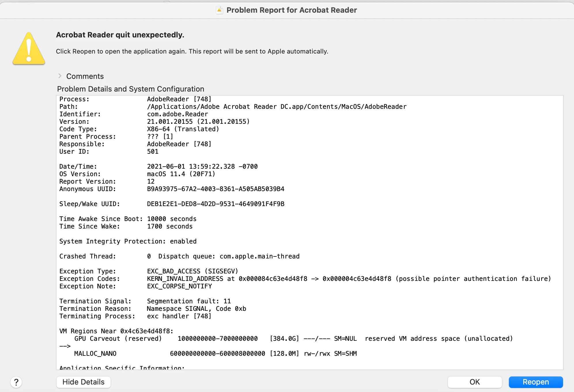Screen dimensions: 574x392
Task: Expand the Comments disclosure triangle
Action: point(60,76)
